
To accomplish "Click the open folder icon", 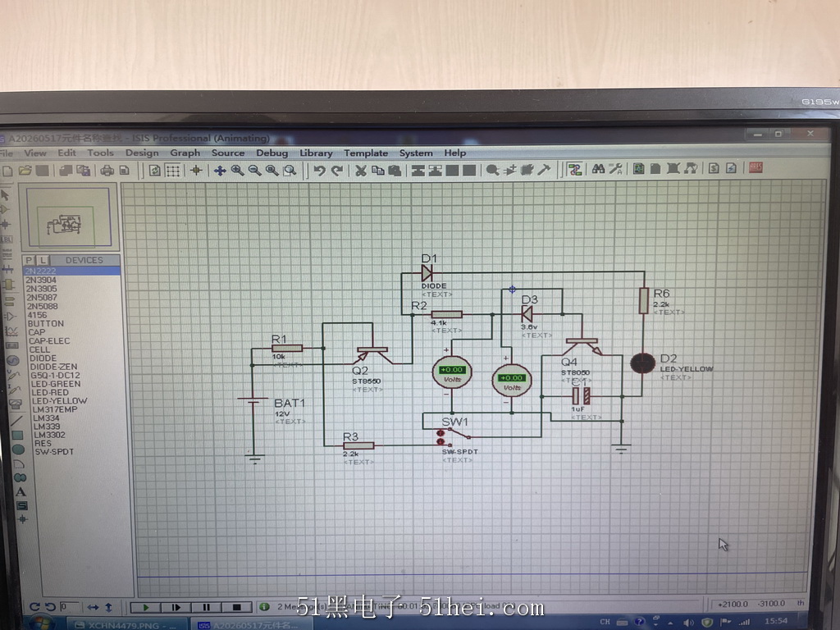I will 25,171.
